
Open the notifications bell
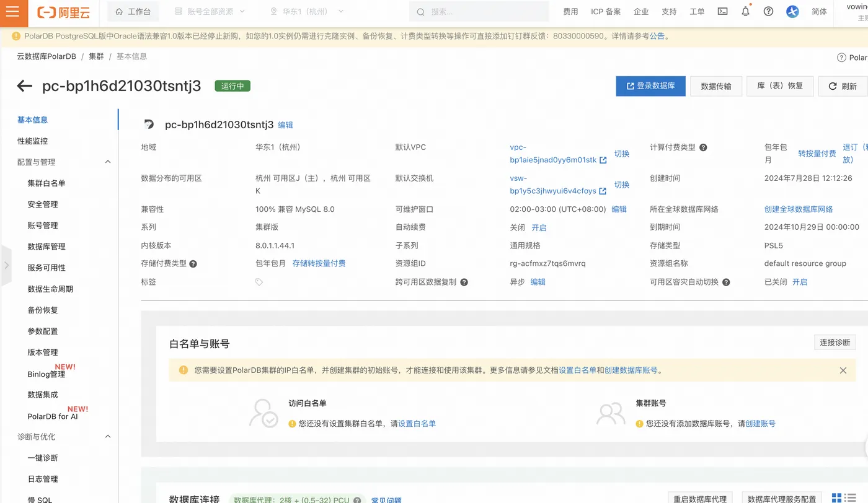tap(746, 11)
